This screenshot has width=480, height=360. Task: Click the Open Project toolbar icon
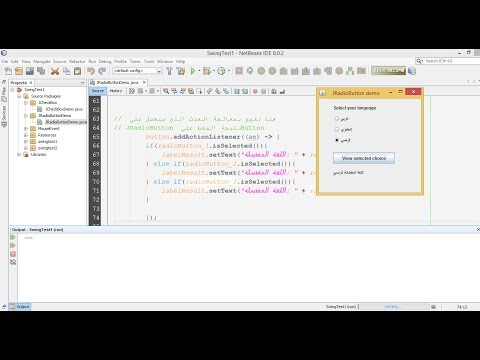pos(30,71)
